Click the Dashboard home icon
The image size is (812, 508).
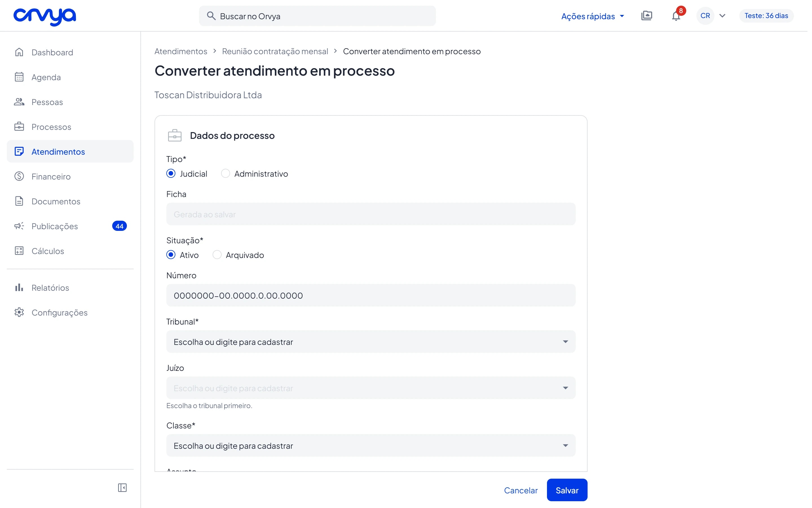19,52
